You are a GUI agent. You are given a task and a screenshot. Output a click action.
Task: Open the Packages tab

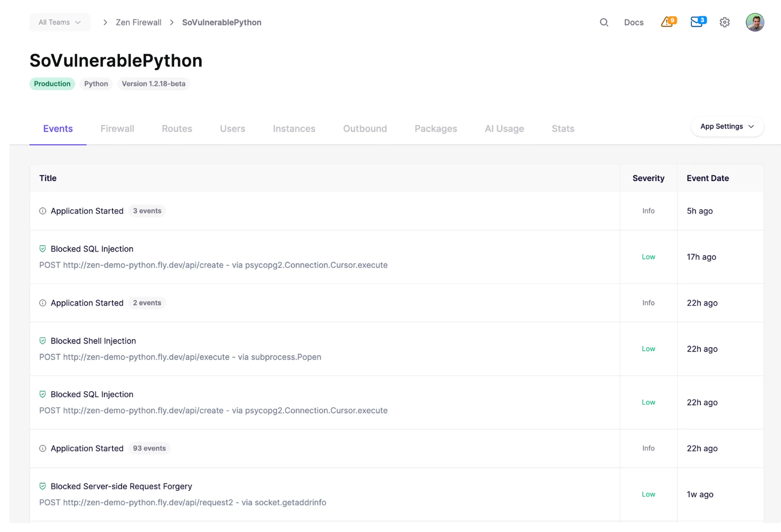(435, 129)
